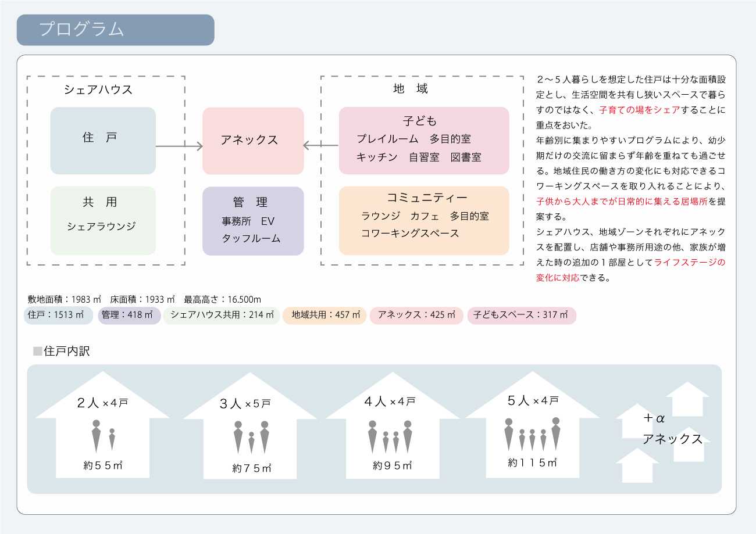This screenshot has height=534, width=756.
Task: Click the green 共用 シェアラウンジ box
Action: (103, 220)
